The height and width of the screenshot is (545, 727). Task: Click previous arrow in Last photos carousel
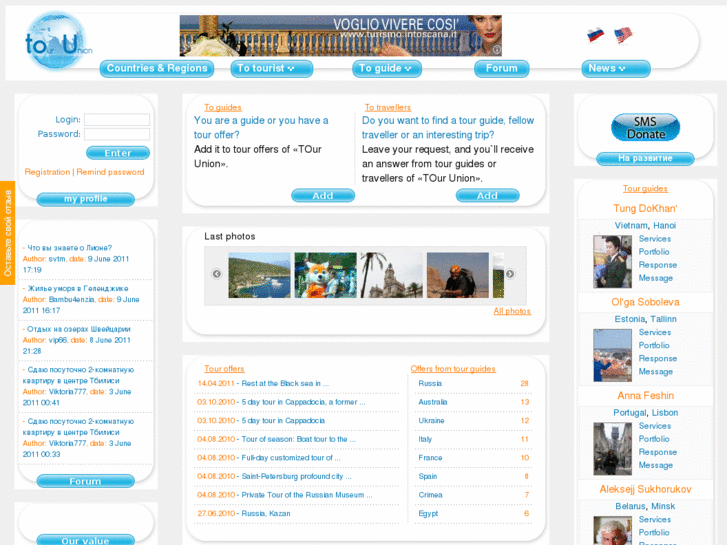(x=217, y=274)
